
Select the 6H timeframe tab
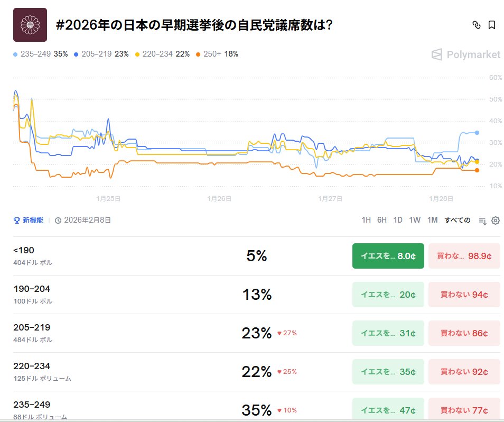(x=382, y=220)
